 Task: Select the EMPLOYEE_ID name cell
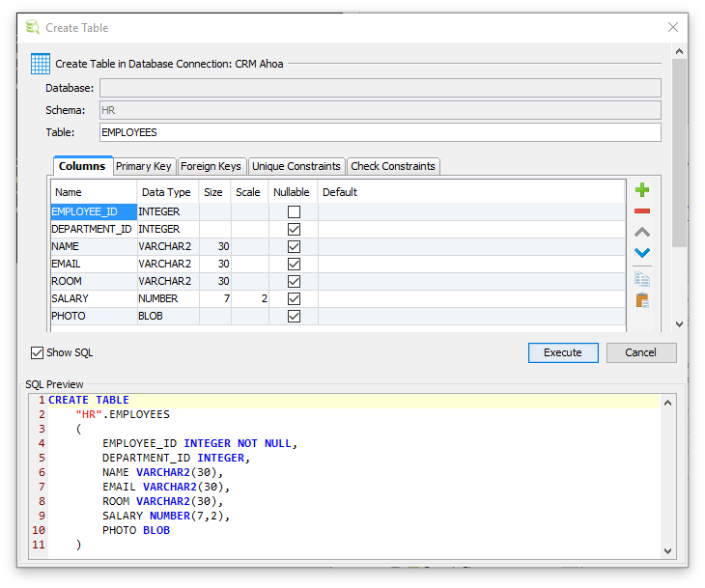(x=94, y=211)
